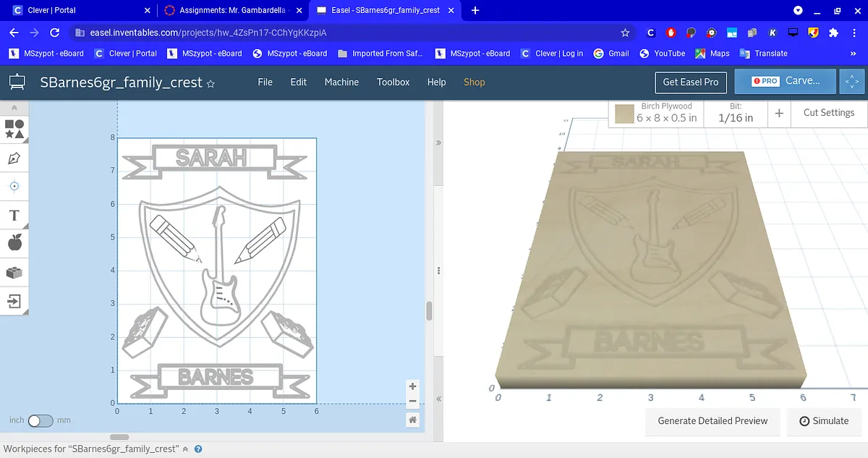The width and height of the screenshot is (868, 458).
Task: Click Generate Detailed Preview
Action: coord(712,421)
